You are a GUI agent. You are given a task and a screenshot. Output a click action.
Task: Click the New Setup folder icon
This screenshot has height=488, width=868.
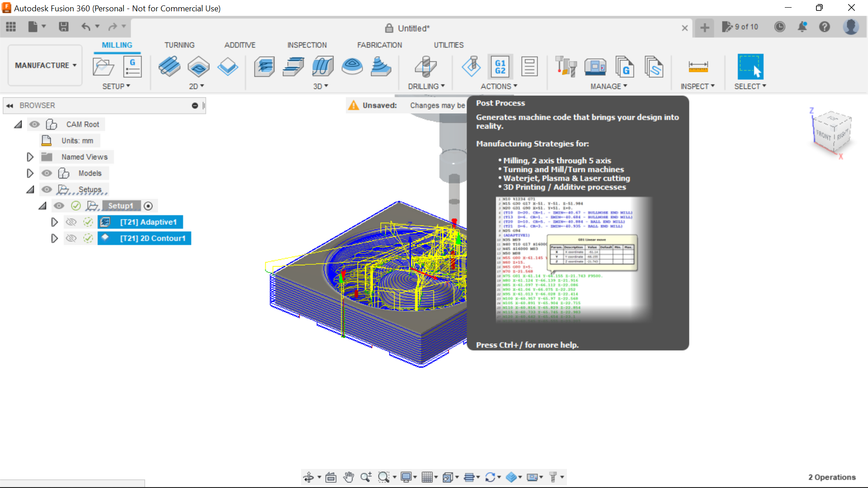click(103, 67)
